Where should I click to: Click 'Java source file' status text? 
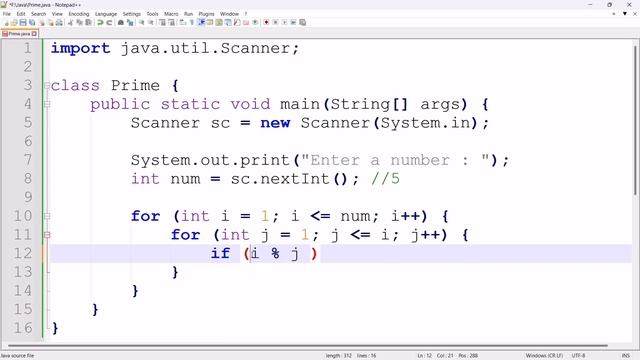pos(17,356)
